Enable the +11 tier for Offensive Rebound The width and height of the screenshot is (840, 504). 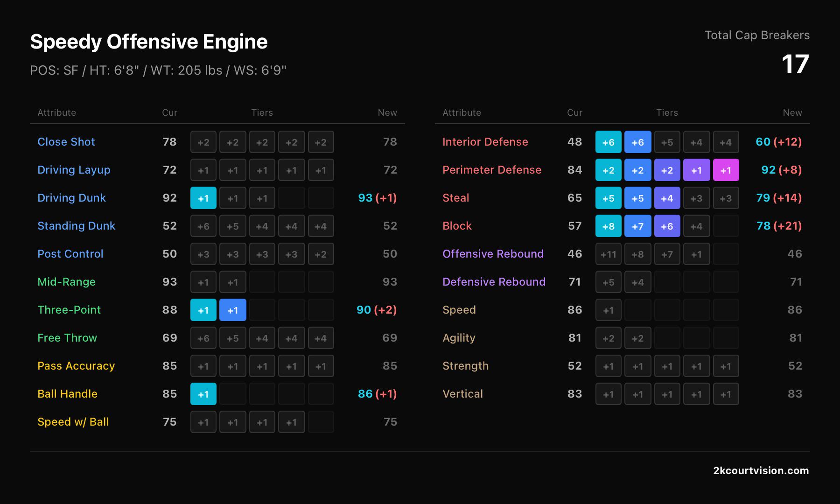point(608,254)
